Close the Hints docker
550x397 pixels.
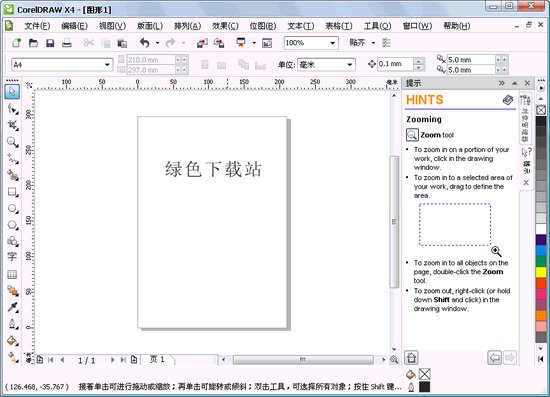(527, 83)
